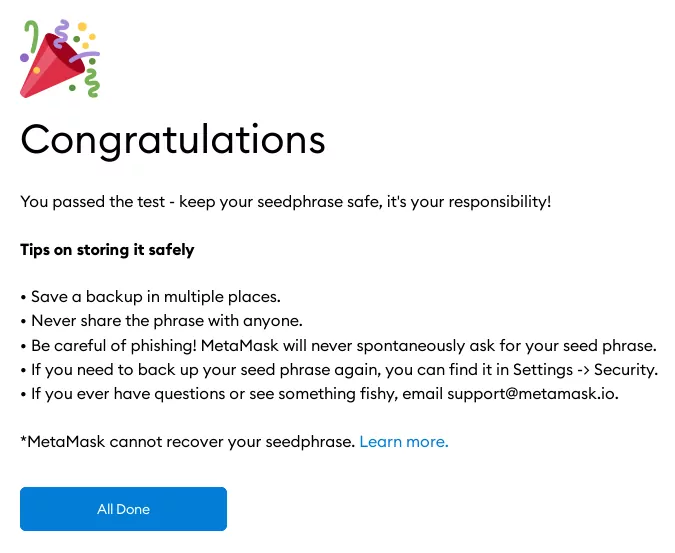This screenshot has width=675, height=553.
Task: Open the Learn more link
Action: pos(404,441)
